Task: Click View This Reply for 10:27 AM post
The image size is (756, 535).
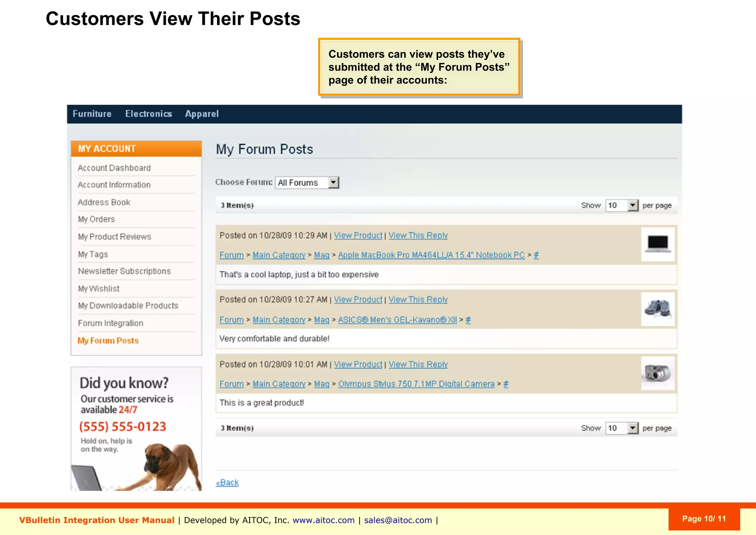Action: [418, 300]
